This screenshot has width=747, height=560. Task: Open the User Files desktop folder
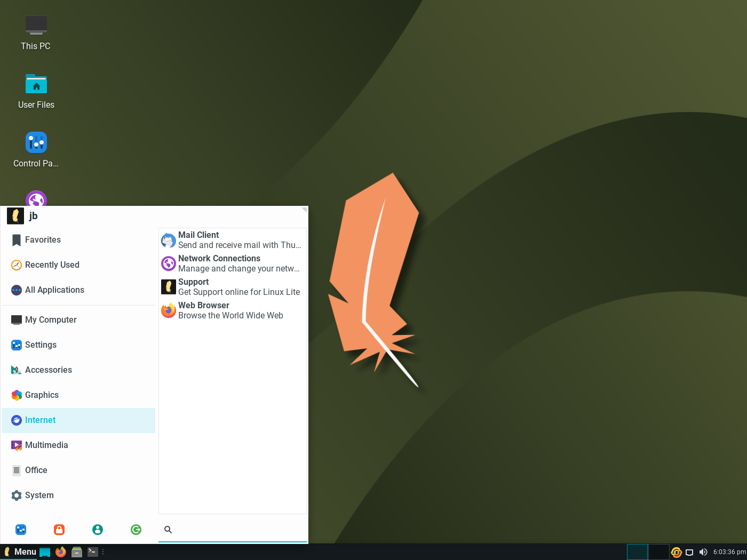pyautogui.click(x=36, y=91)
